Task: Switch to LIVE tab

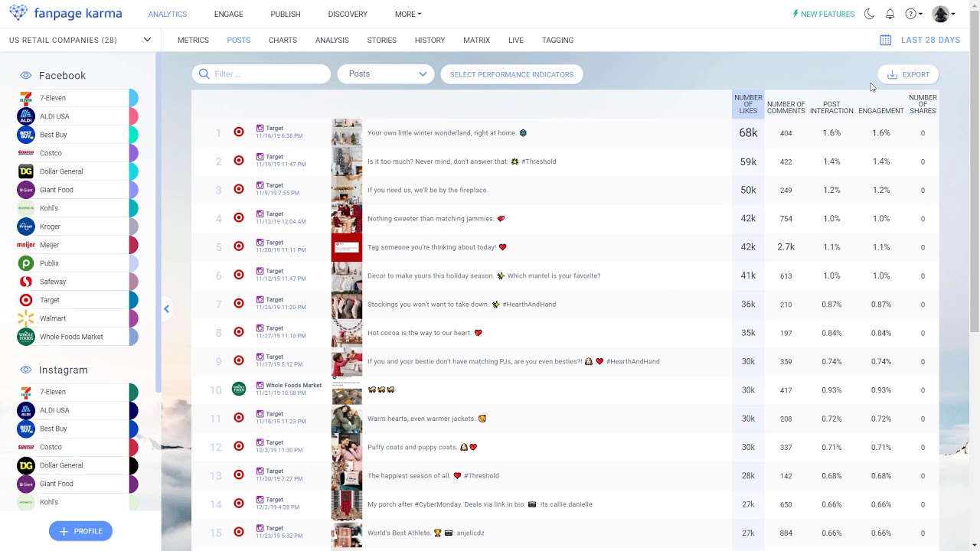Action: [x=516, y=40]
